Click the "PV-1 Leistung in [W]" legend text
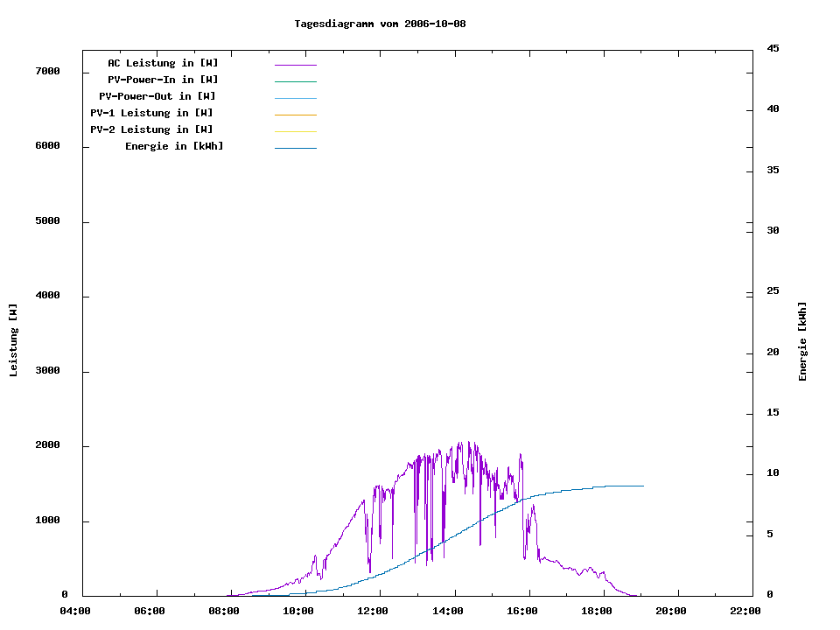The image size is (840, 630). click(151, 113)
